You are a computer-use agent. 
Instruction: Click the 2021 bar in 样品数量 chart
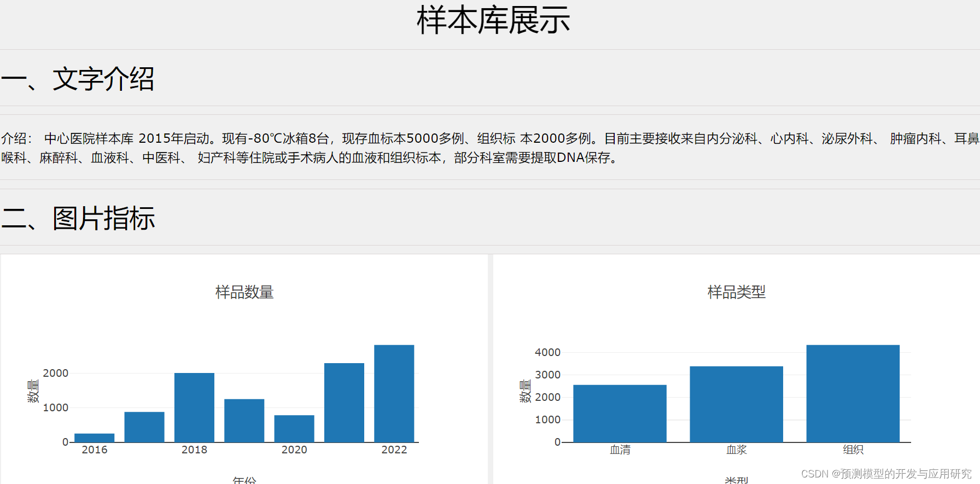click(x=344, y=403)
